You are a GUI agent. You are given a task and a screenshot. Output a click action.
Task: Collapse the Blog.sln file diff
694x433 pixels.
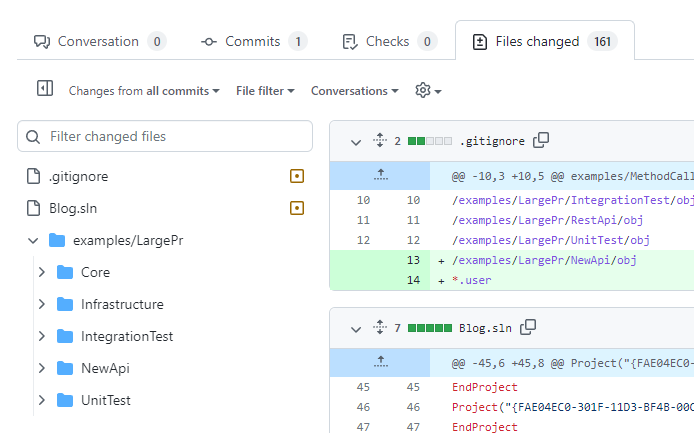point(356,328)
